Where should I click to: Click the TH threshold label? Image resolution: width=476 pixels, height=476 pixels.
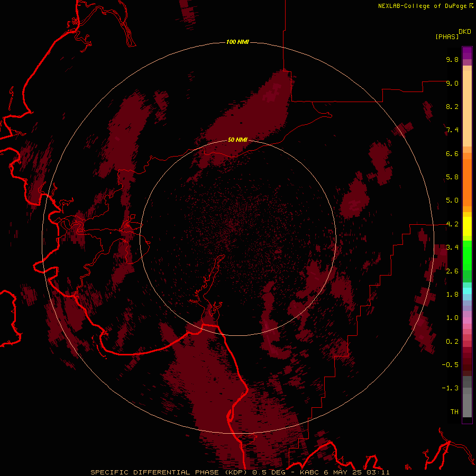click(454, 412)
